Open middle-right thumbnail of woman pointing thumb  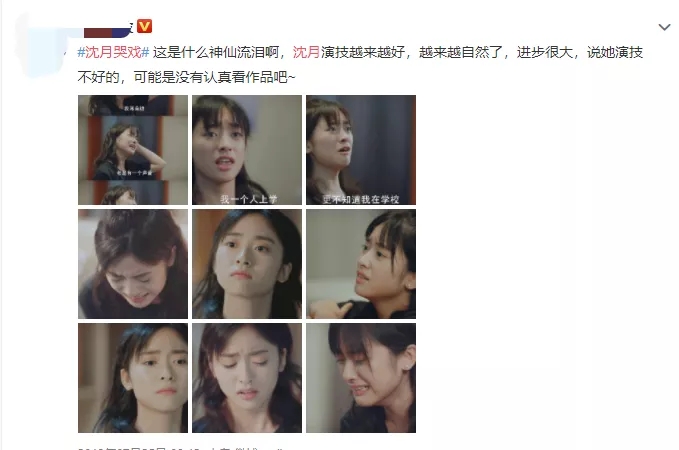pyautogui.click(x=361, y=264)
